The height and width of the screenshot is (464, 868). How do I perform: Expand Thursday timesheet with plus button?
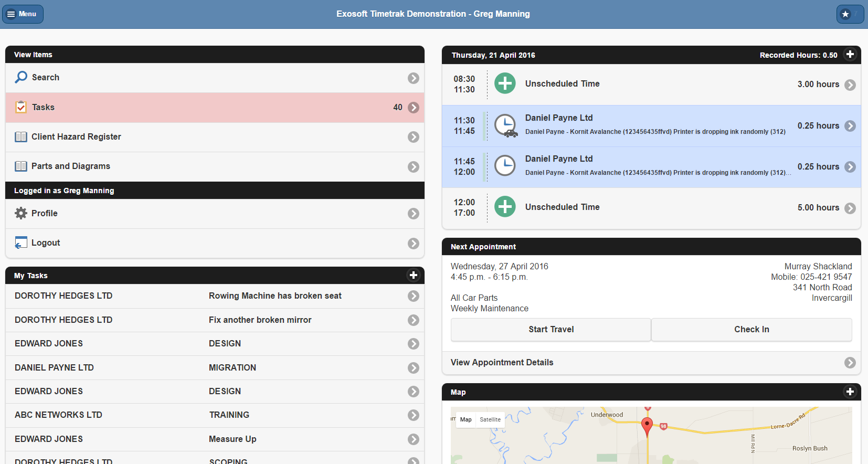click(x=850, y=55)
